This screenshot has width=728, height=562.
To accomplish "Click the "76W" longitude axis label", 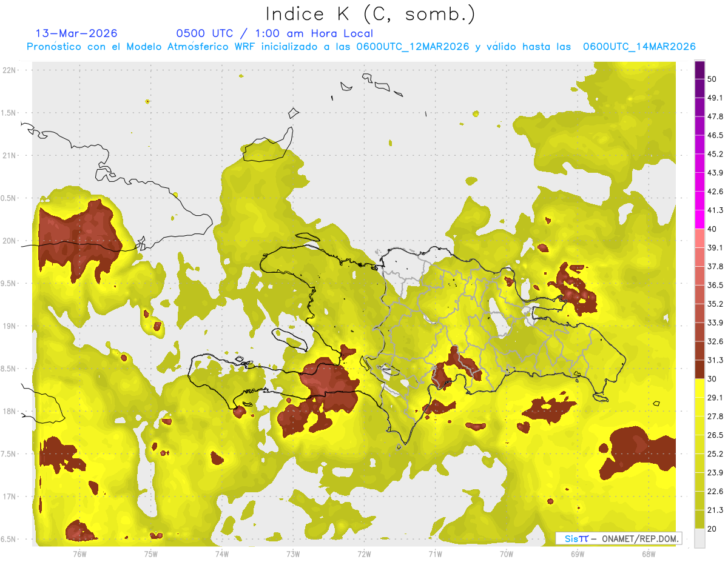I will coord(79,554).
